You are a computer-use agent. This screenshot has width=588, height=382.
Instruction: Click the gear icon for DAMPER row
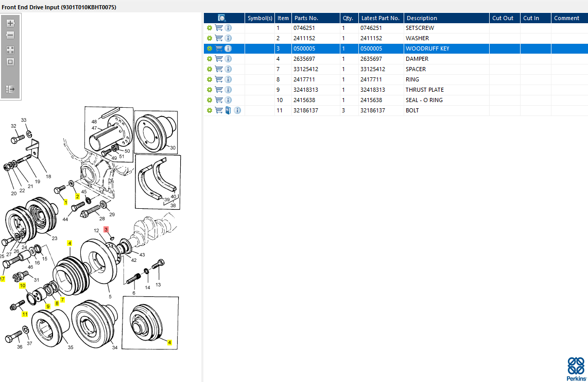210,59
